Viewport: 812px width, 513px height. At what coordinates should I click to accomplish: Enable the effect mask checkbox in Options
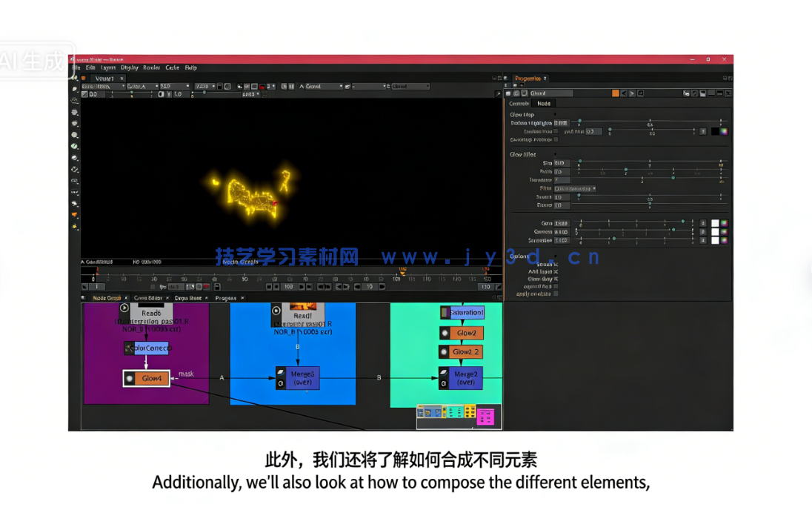coord(555,287)
